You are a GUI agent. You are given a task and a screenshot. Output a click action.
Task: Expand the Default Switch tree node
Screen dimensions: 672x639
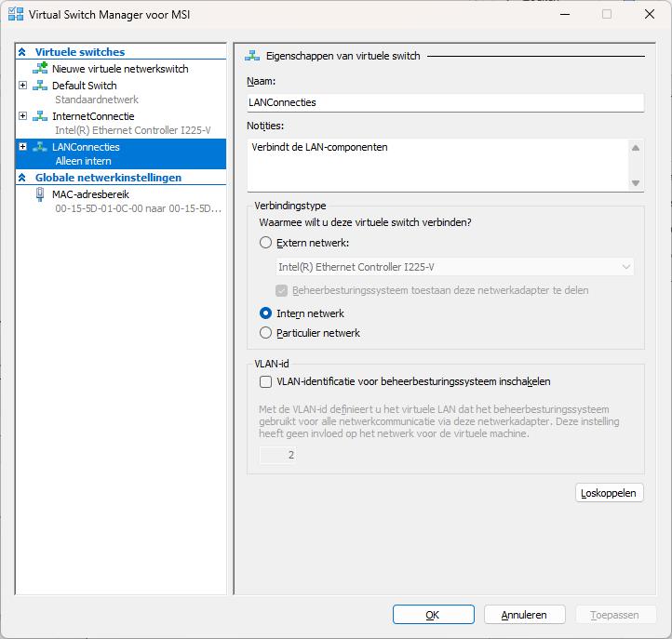pyautogui.click(x=22, y=85)
